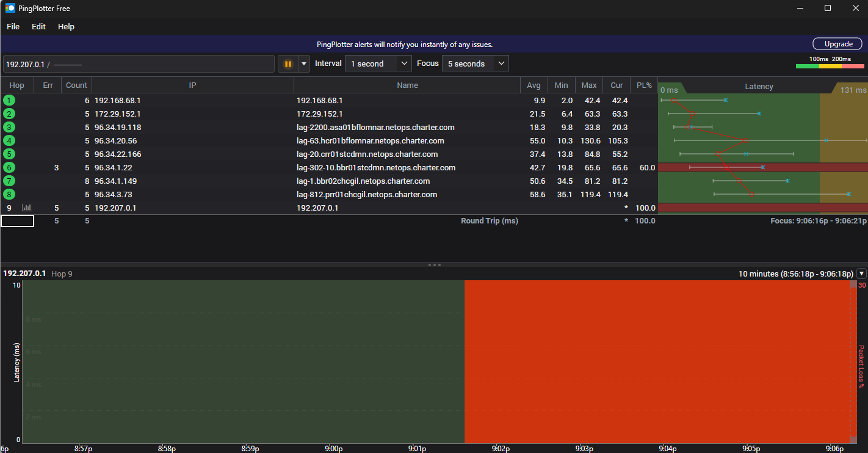This screenshot has width=868, height=453.
Task: Open the File menu
Action: [13, 26]
